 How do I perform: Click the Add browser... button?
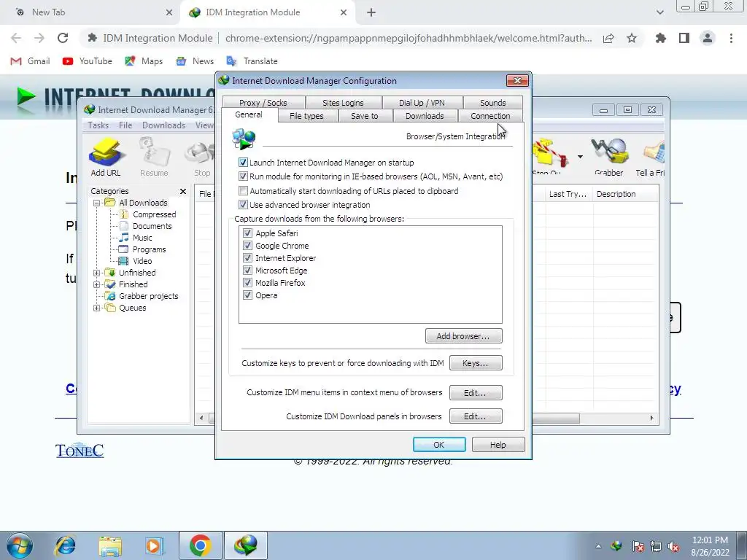(463, 335)
